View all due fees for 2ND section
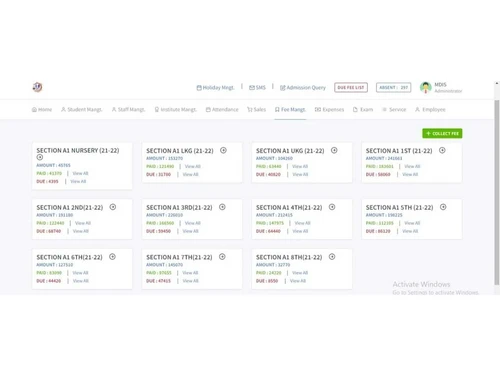500x375 pixels. click(x=81, y=231)
